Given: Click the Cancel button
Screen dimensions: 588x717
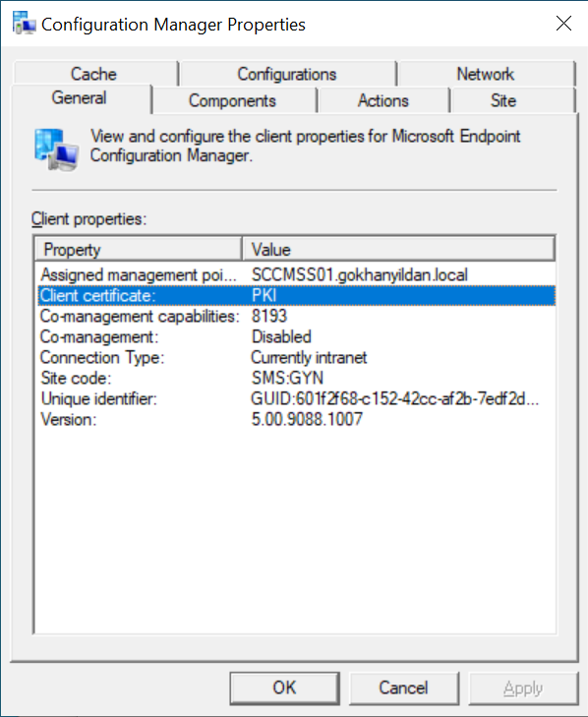Looking at the screenshot, I should 404,687.
